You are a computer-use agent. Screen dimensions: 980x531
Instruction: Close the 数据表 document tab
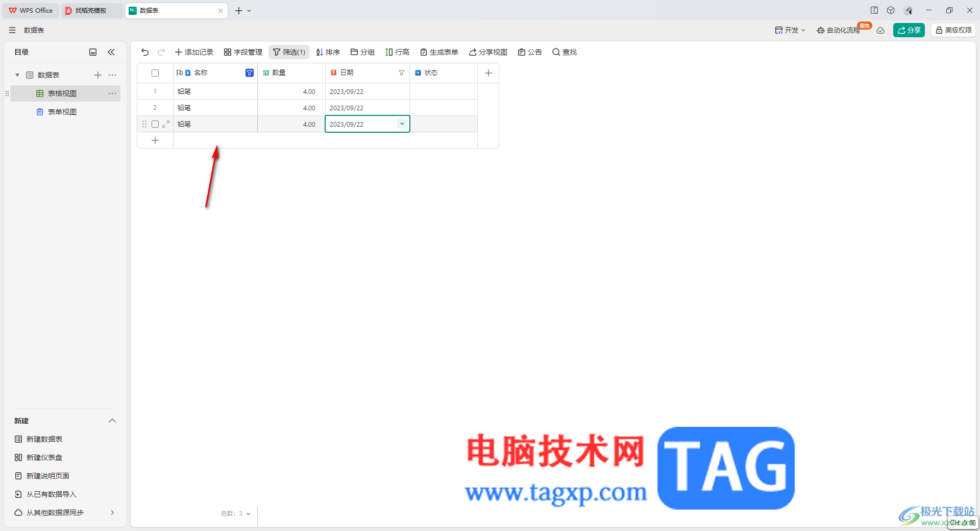(x=220, y=10)
